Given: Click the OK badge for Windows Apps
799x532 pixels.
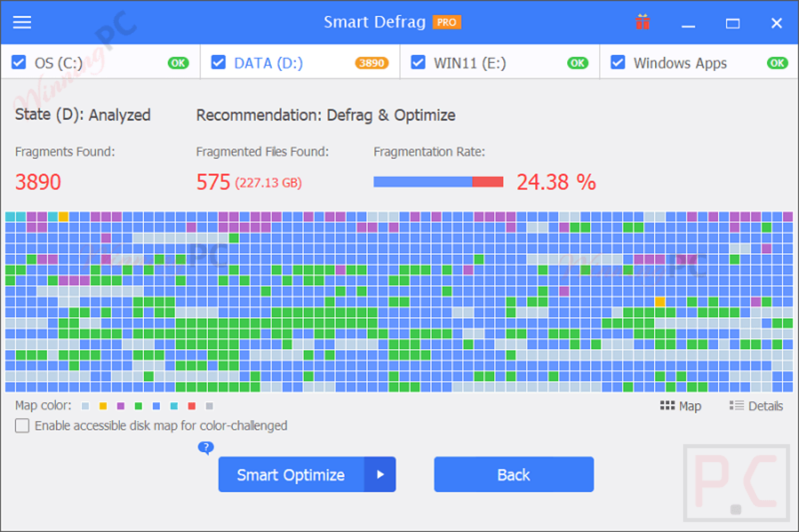Looking at the screenshot, I should pyautogui.click(x=777, y=63).
